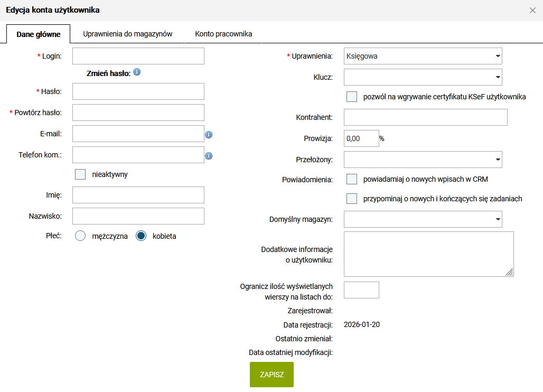543x392 pixels.
Task: Enable notifications about new CRM entries
Action: tap(352, 179)
